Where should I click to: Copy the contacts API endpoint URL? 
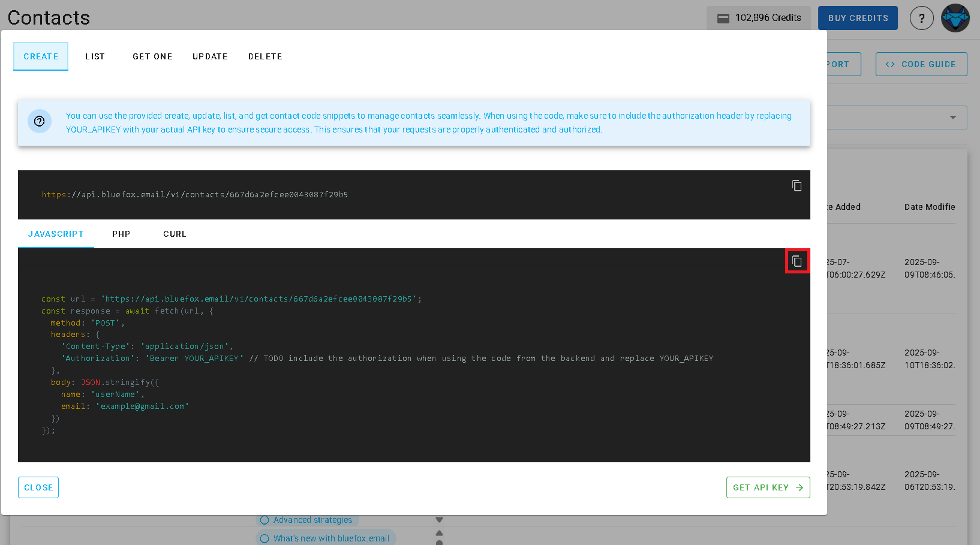pos(796,186)
